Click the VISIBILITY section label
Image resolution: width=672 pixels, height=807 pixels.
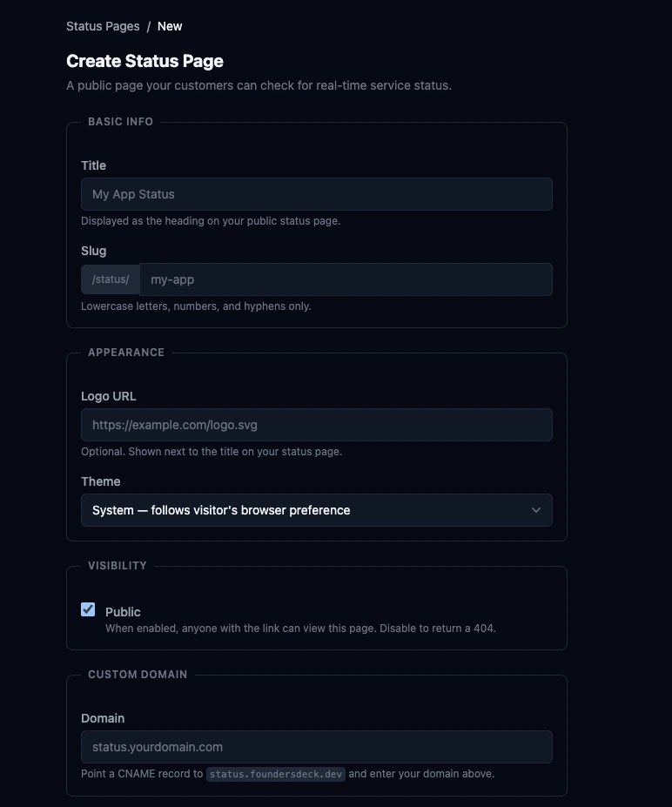(x=118, y=565)
